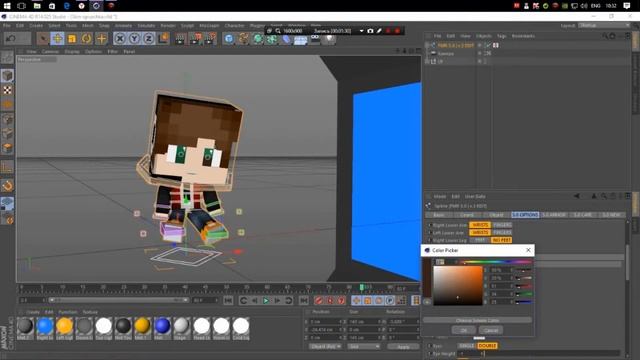Click the Undo arrow icon in toolbar
The image size is (640, 360).
11,39
